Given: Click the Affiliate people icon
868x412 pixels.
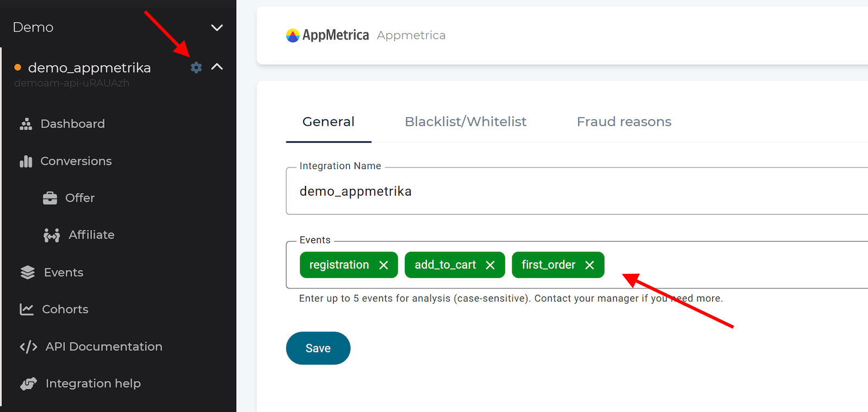Looking at the screenshot, I should coord(52,235).
